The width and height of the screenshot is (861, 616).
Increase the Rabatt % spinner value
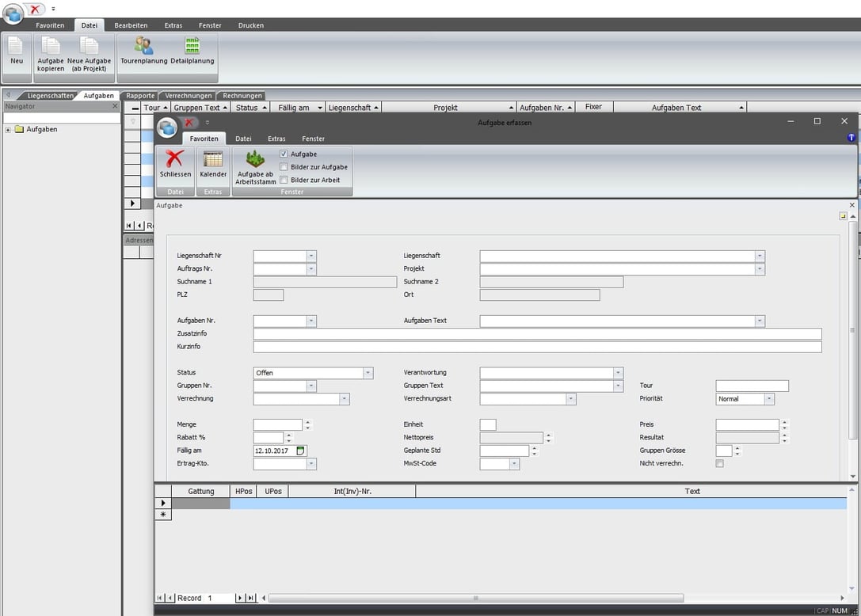[289, 435]
